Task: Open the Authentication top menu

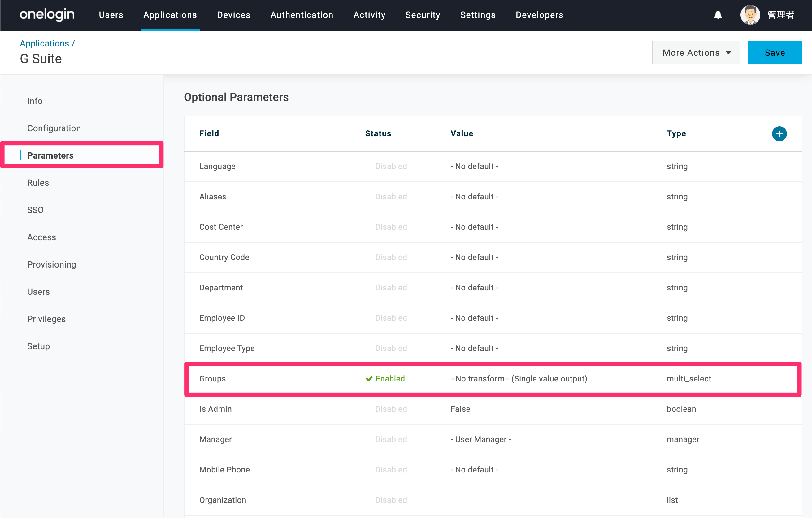Action: pyautogui.click(x=302, y=15)
